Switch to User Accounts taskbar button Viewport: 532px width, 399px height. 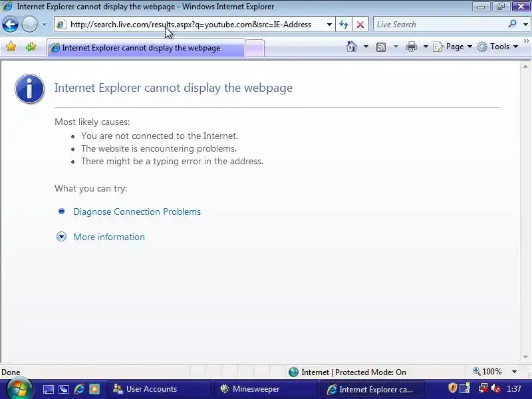click(x=160, y=389)
